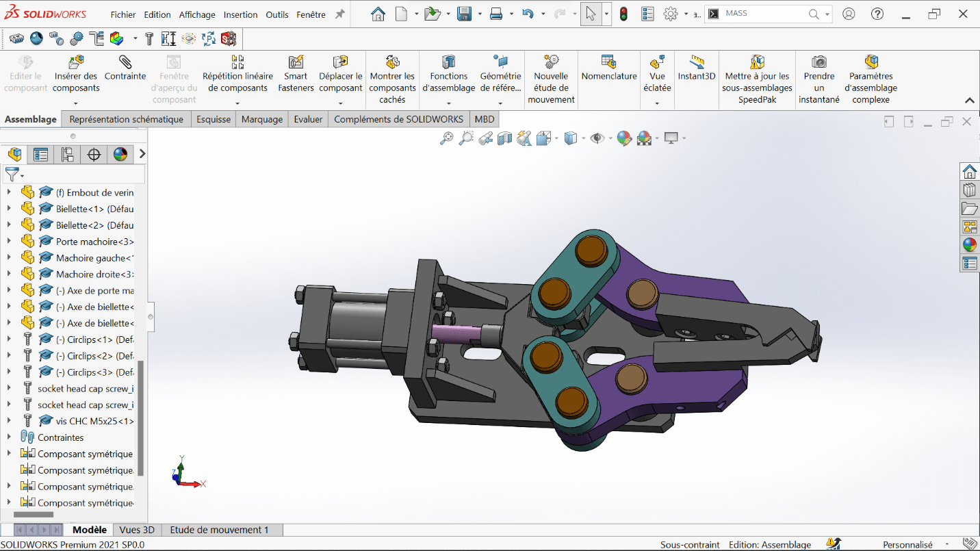Open the ConfigurationManager tab icon
This screenshot has width=980, height=551.
(67, 155)
